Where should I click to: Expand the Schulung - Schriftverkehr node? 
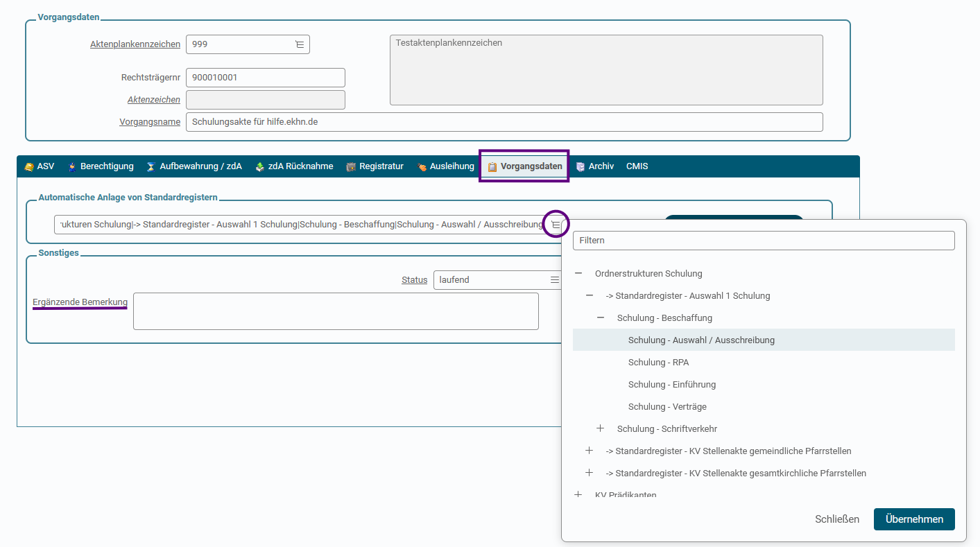click(601, 429)
